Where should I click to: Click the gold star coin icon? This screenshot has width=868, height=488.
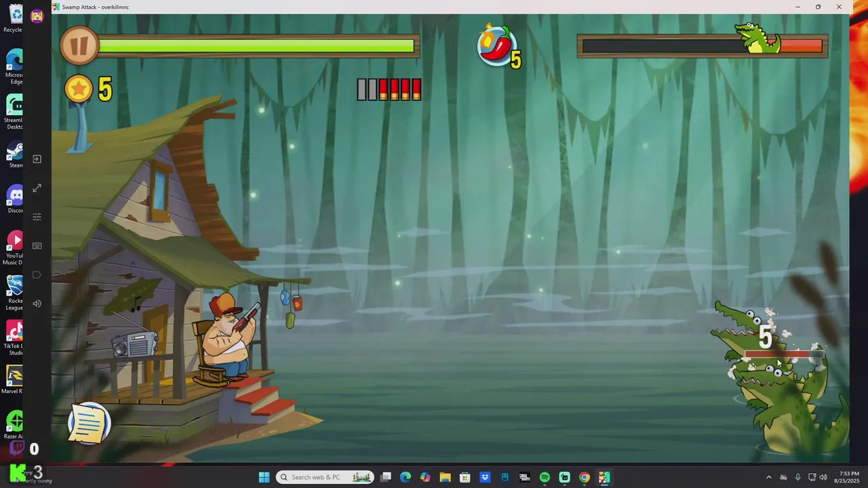point(79,89)
